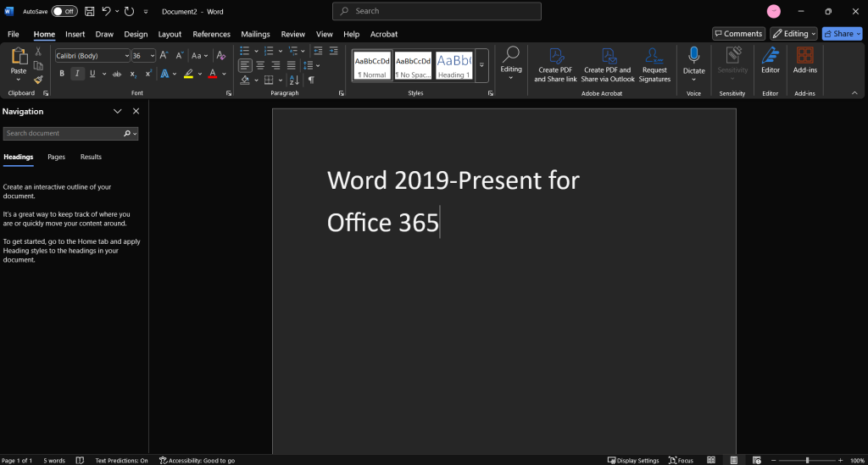868x465 pixels.
Task: Open the Editing mode dropdown
Action: pos(793,34)
